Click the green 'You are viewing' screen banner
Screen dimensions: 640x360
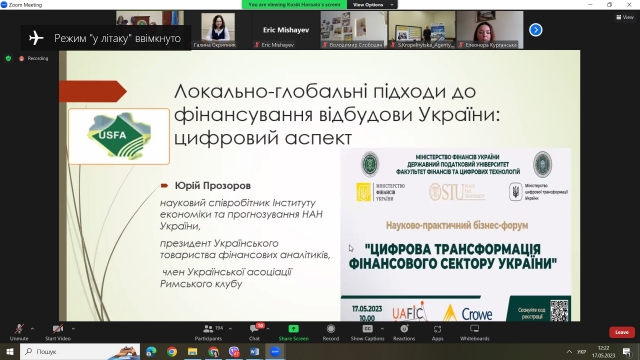tap(294, 4)
